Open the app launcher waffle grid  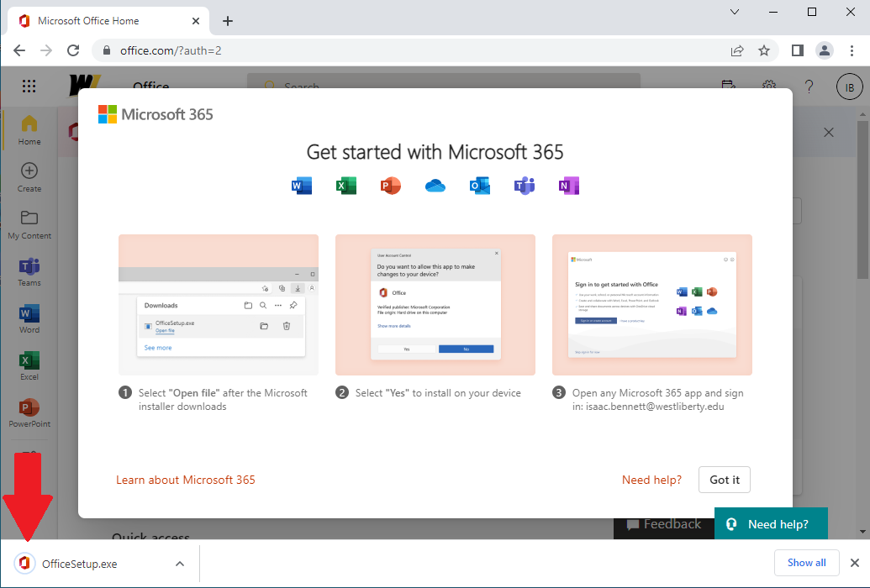tap(29, 87)
